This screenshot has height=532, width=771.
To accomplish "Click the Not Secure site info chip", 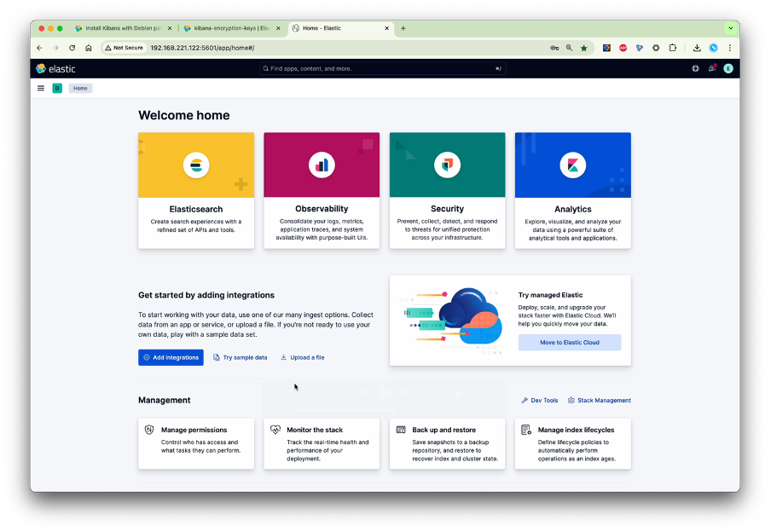I will [124, 48].
